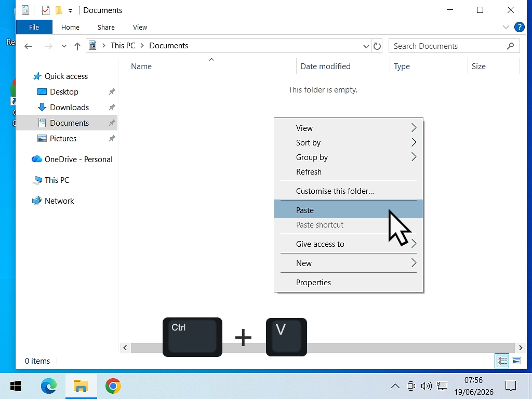This screenshot has width=532, height=399.
Task: Click This PC in the address bar
Action: [x=123, y=46]
